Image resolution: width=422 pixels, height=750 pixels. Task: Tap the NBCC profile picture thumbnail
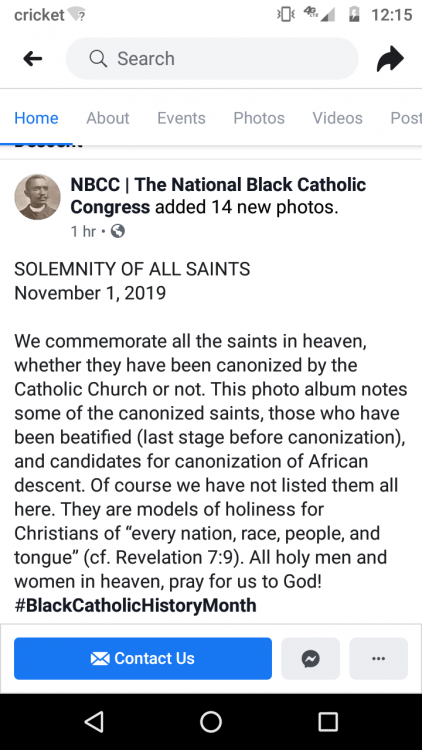pyautogui.click(x=38, y=197)
